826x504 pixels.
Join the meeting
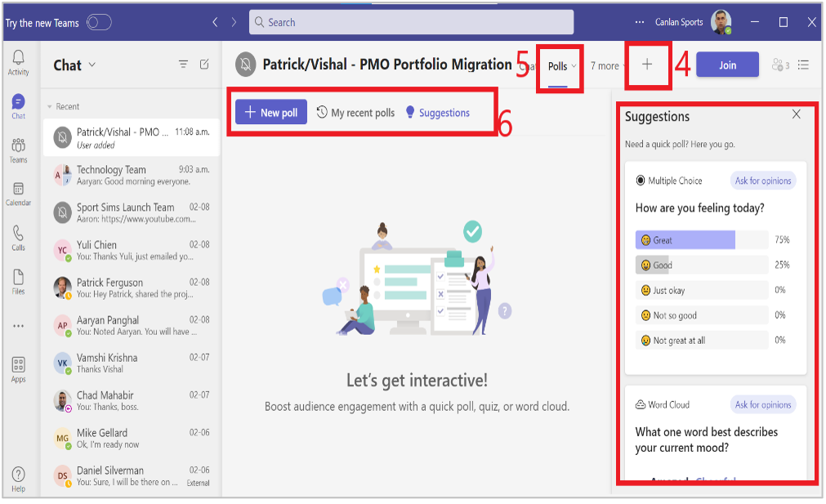(727, 65)
